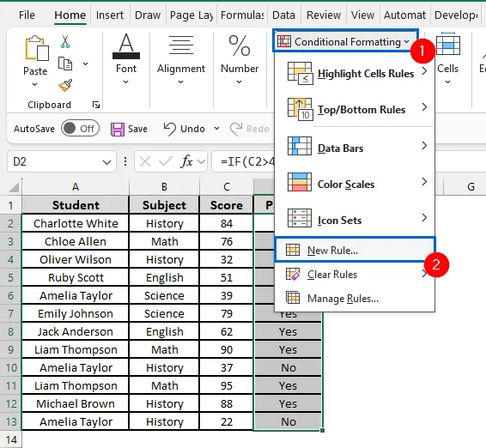Select Michael Brown cell
This screenshot has height=448, width=486.
click(76, 403)
